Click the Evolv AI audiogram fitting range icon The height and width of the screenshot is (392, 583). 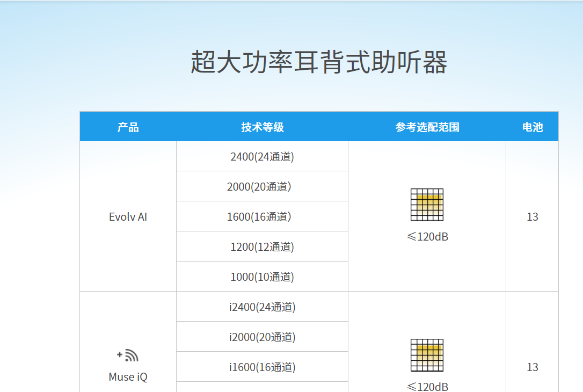427,205
